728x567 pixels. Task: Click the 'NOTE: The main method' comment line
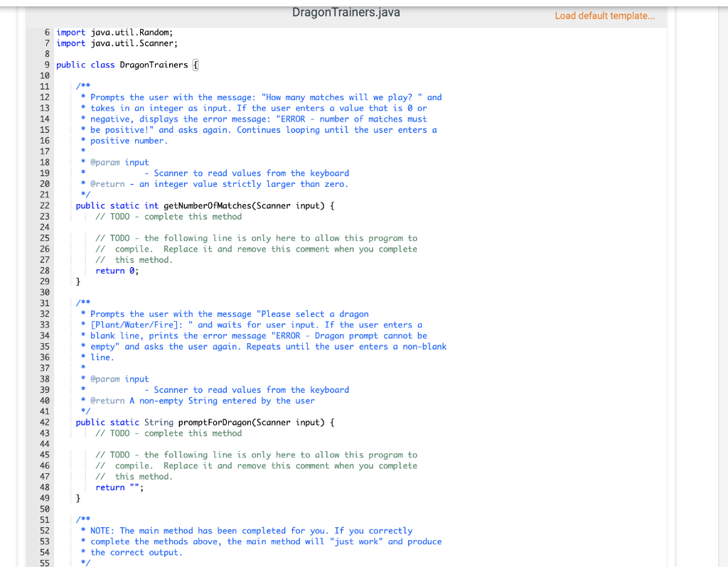tap(247, 531)
